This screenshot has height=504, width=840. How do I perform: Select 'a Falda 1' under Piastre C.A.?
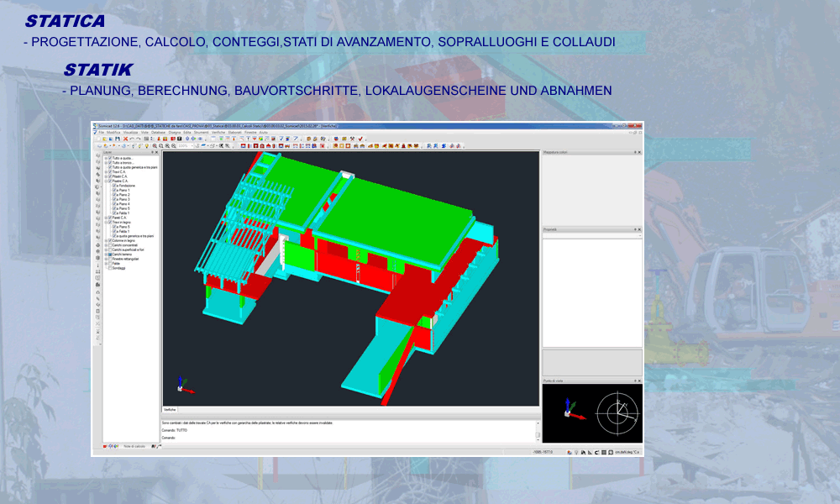[123, 213]
